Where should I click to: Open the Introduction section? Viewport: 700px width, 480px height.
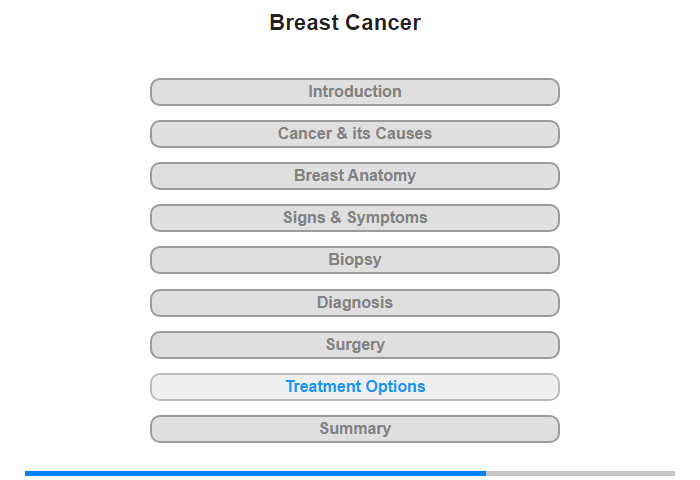[x=354, y=92]
